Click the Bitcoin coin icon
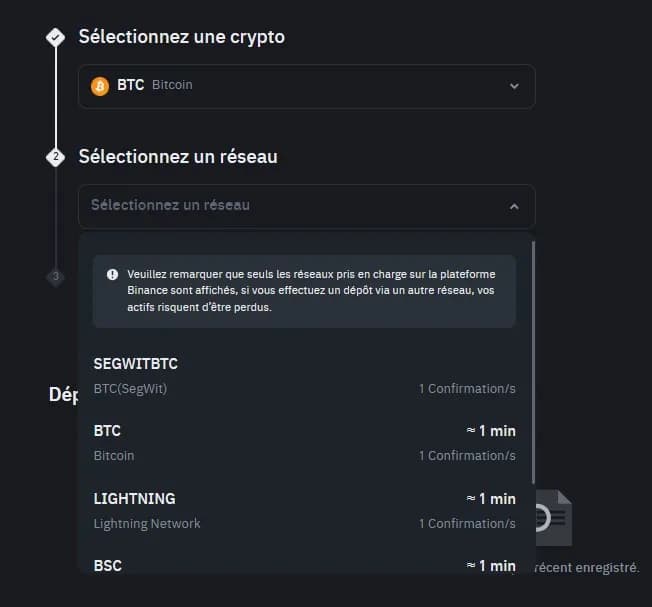652x607 pixels. pyautogui.click(x=100, y=86)
